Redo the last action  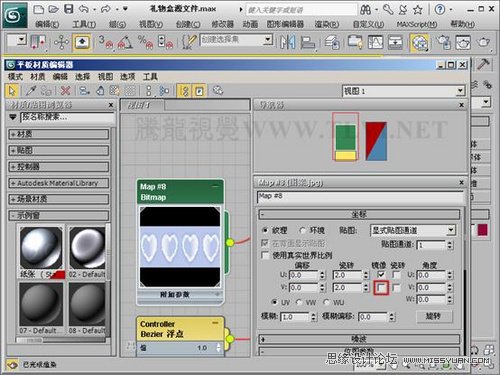(x=106, y=9)
